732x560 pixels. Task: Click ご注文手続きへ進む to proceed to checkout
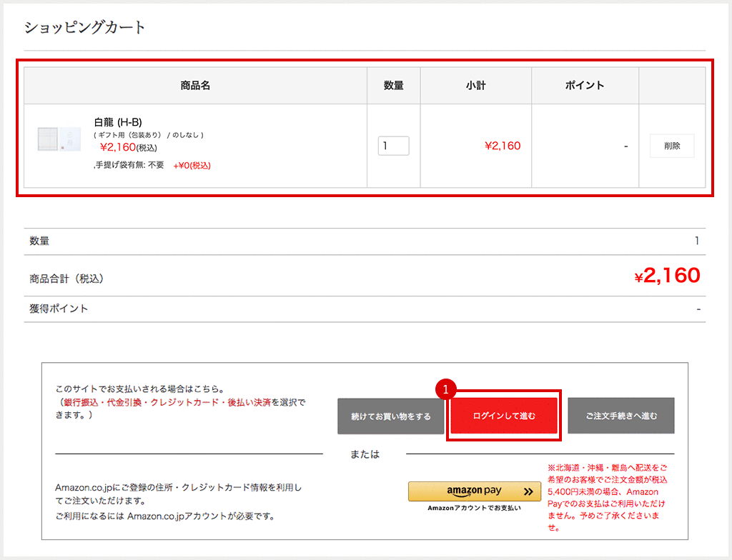(620, 415)
